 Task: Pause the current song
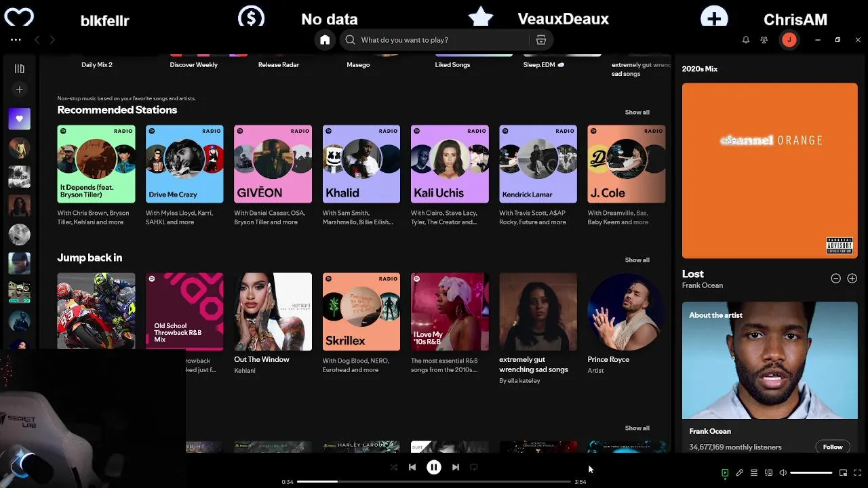434,467
